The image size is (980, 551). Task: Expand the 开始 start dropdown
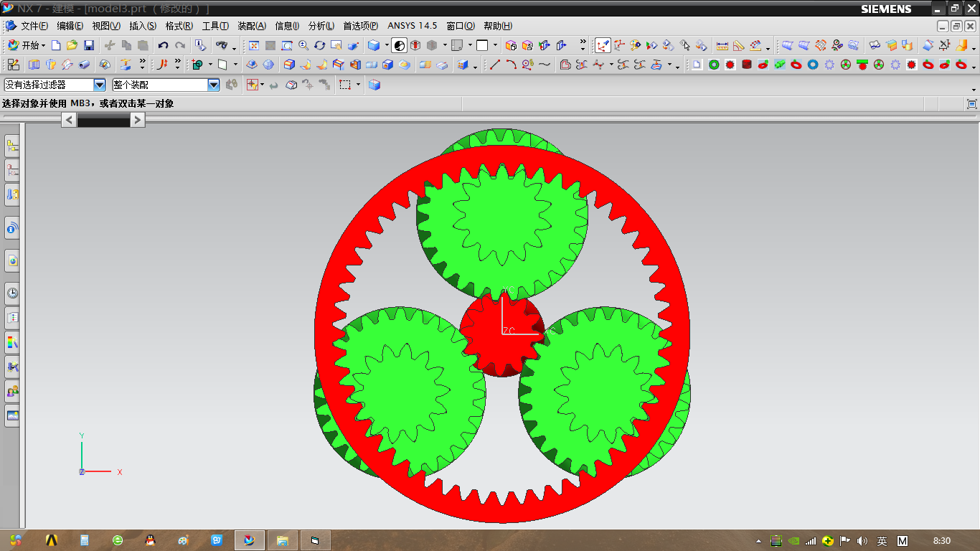[x=43, y=45]
